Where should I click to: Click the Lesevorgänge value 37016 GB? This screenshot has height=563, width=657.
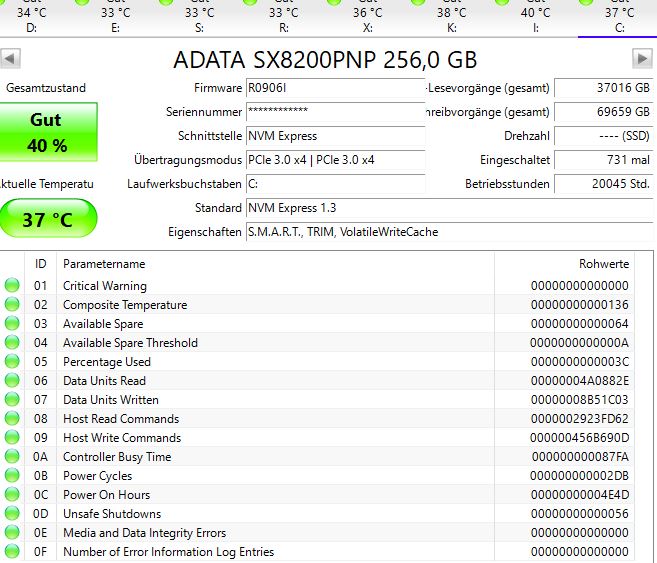tap(604, 88)
